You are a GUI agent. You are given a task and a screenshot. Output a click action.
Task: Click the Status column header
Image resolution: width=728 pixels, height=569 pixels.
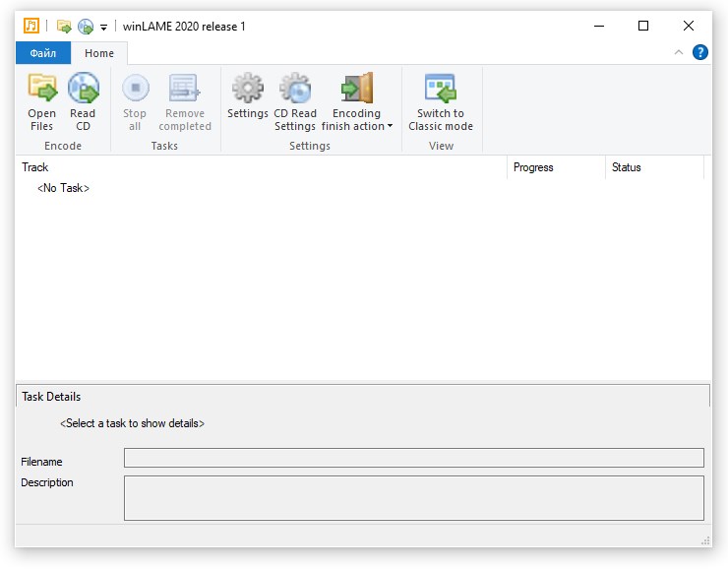[x=654, y=167]
